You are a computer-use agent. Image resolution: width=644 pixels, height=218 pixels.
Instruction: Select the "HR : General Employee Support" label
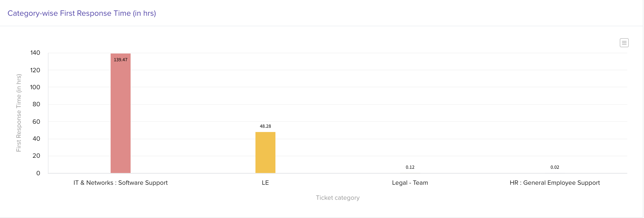(555, 183)
